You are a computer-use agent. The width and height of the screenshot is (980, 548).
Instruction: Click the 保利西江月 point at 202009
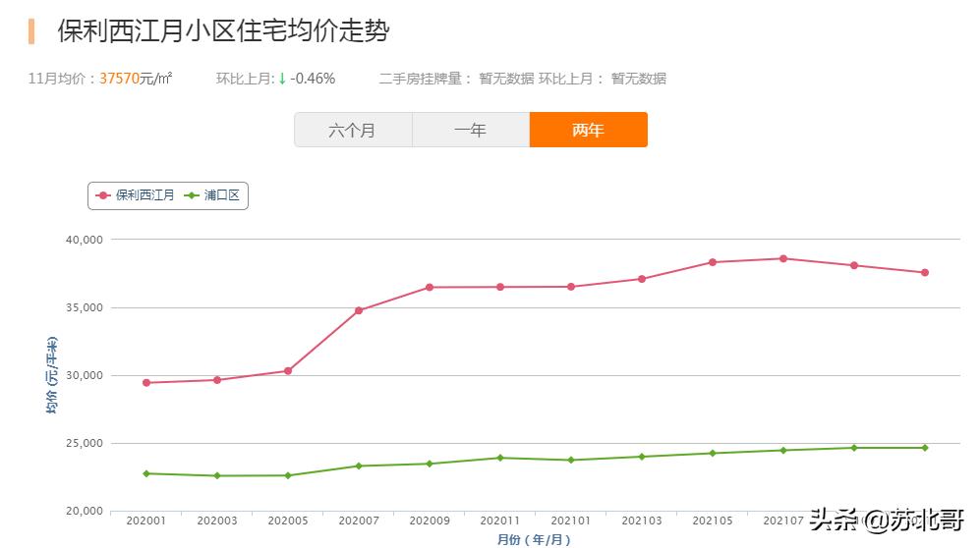430,287
